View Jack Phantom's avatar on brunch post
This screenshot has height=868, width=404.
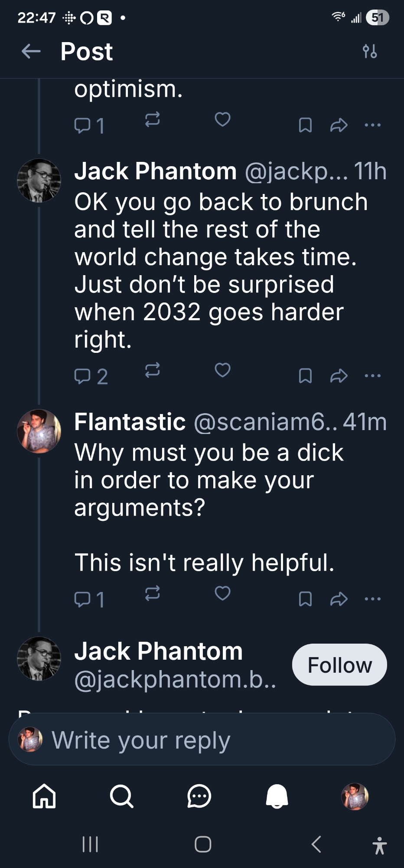39,181
